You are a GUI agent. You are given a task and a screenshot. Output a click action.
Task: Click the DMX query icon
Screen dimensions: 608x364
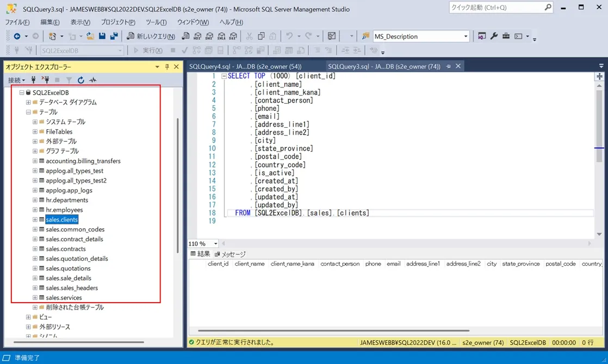210,36
